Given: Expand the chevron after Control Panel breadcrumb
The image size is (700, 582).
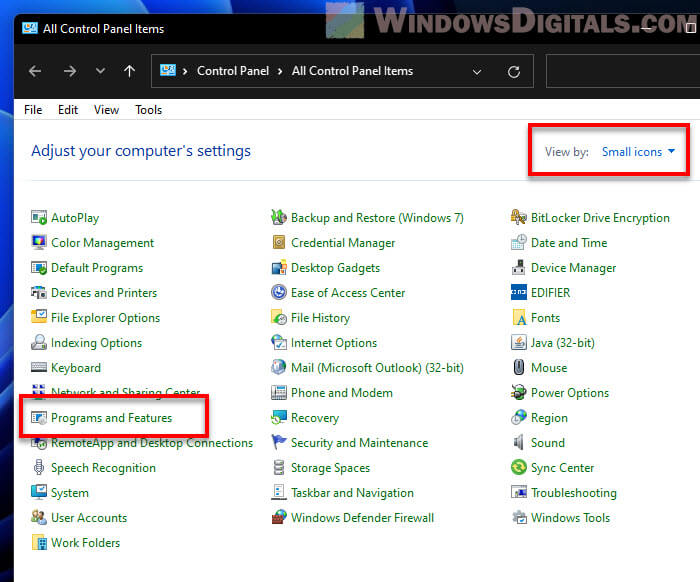Looking at the screenshot, I should click(x=280, y=71).
